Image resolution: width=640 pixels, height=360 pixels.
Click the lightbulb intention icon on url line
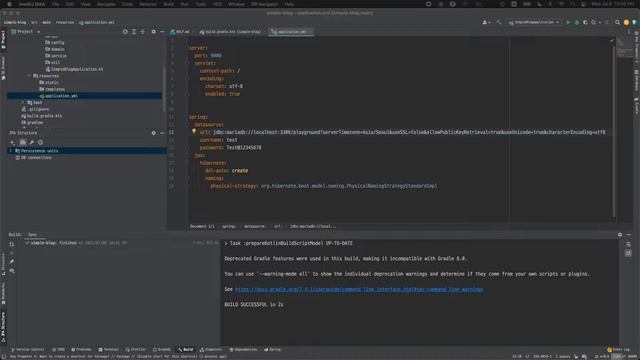tap(194, 131)
